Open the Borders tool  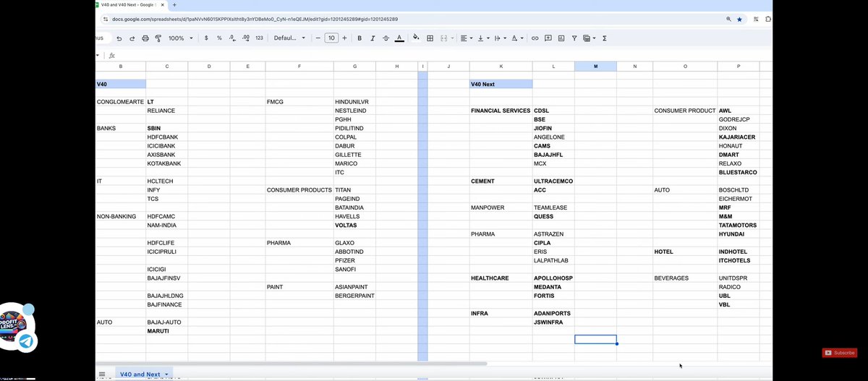coord(430,38)
